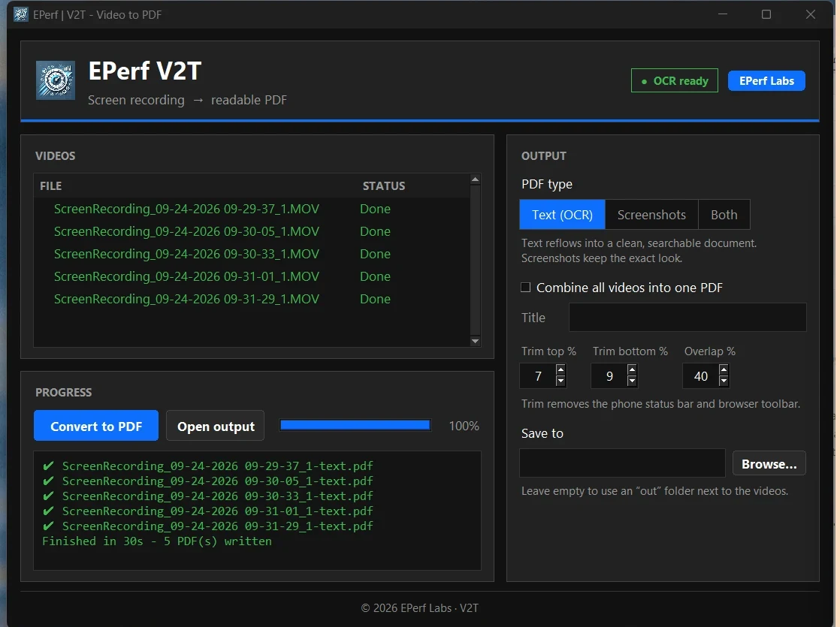Select ScreenRecording_09-24-2026 09-31-01_1.MOV row
The width and height of the screenshot is (840, 627).
(252, 276)
